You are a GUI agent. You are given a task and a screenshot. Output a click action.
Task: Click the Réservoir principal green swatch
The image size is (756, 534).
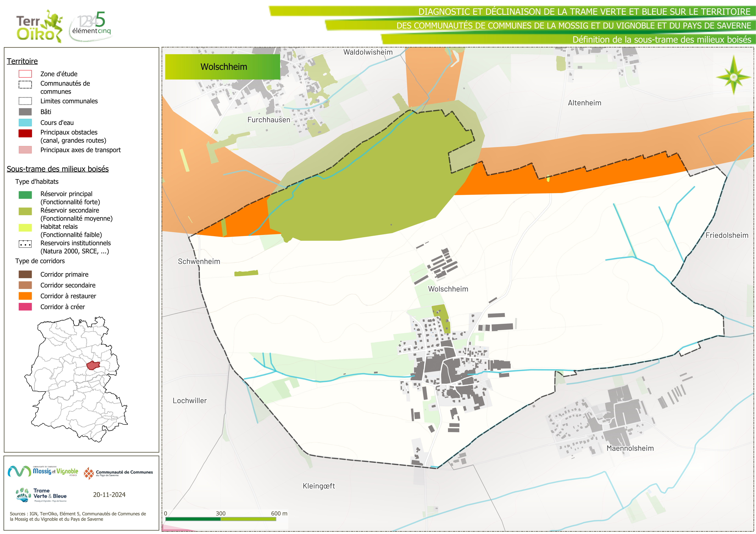25,195
